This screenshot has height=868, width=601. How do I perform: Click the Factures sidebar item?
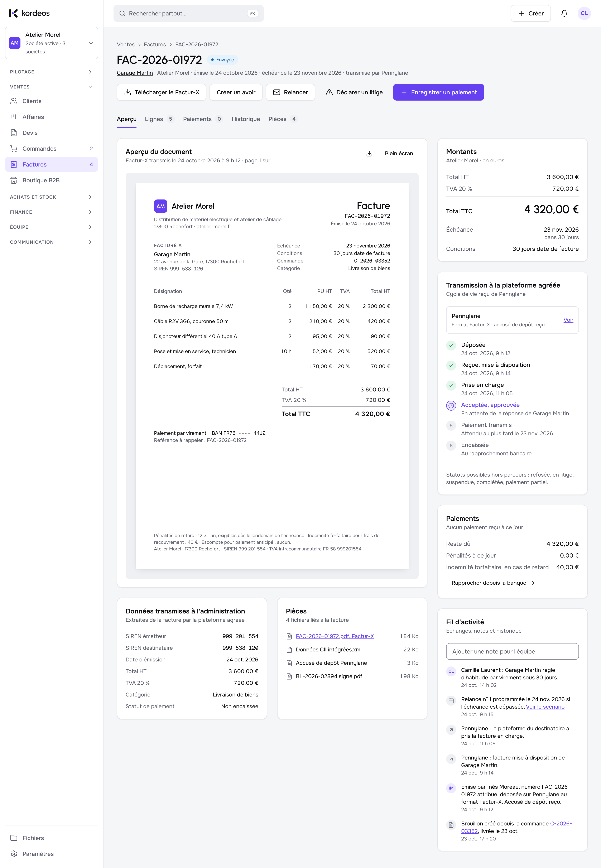coord(52,164)
